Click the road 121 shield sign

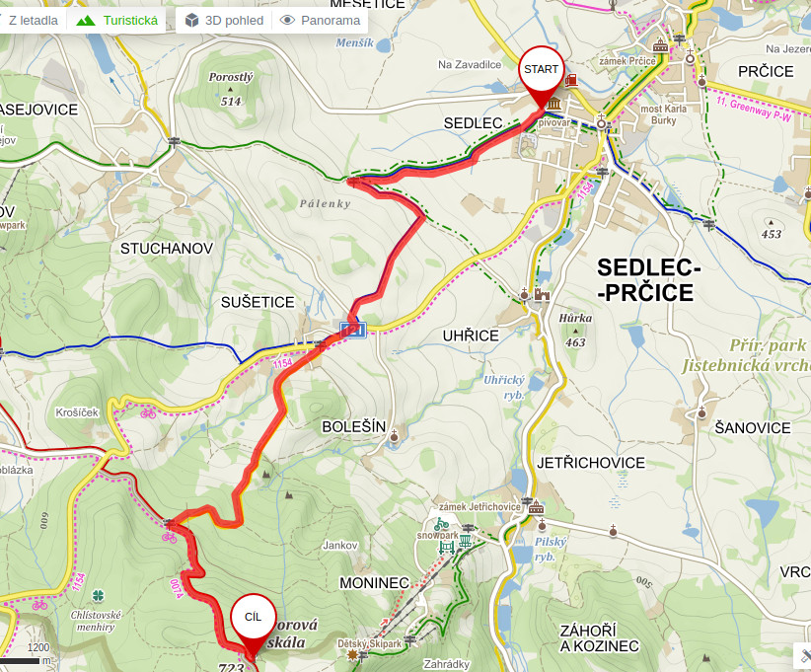(353, 330)
